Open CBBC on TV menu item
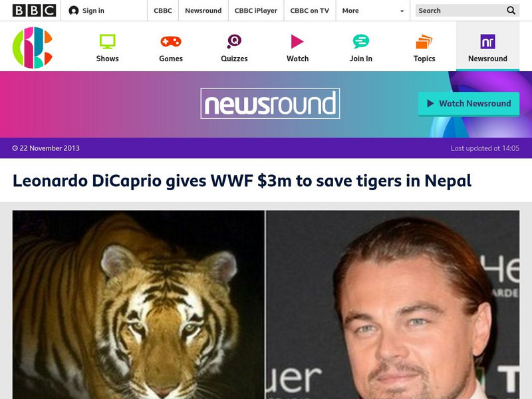This screenshot has height=399, width=532. click(309, 11)
